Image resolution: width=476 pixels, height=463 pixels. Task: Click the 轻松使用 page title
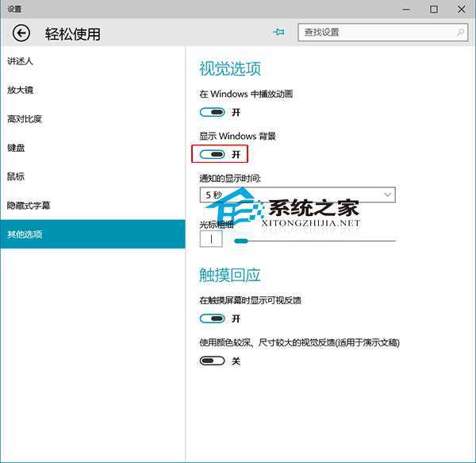[x=73, y=33]
